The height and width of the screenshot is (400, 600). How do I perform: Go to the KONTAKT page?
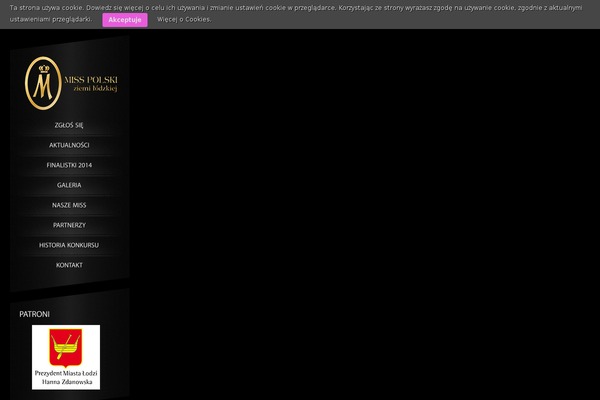(69, 265)
